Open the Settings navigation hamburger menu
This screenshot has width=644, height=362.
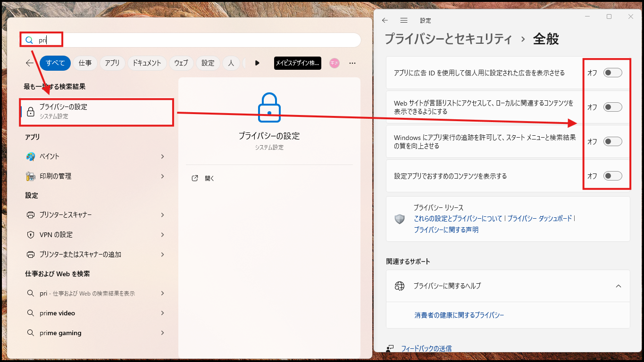pyautogui.click(x=403, y=20)
